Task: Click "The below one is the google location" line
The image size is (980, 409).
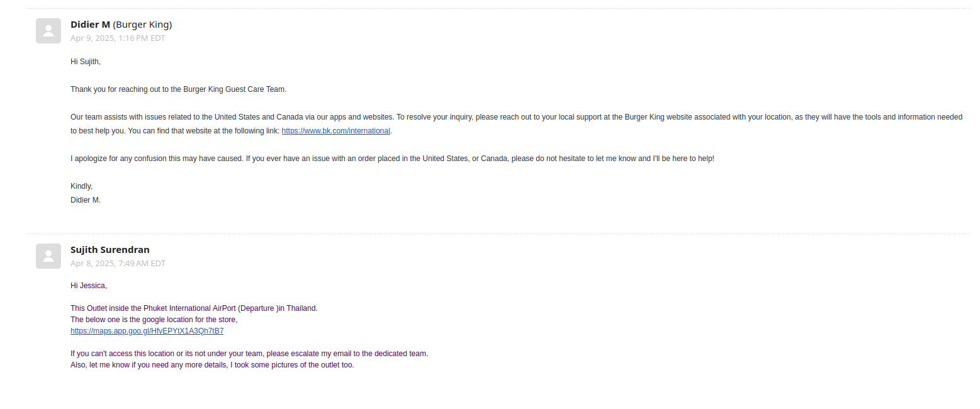Action: coord(154,320)
